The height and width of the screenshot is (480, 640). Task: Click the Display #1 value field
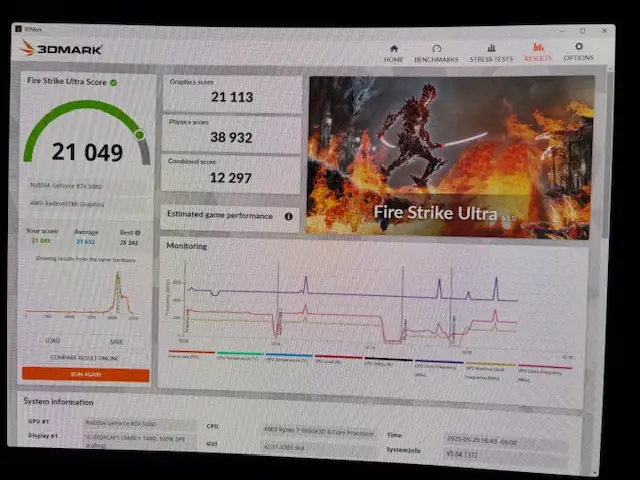point(138,442)
